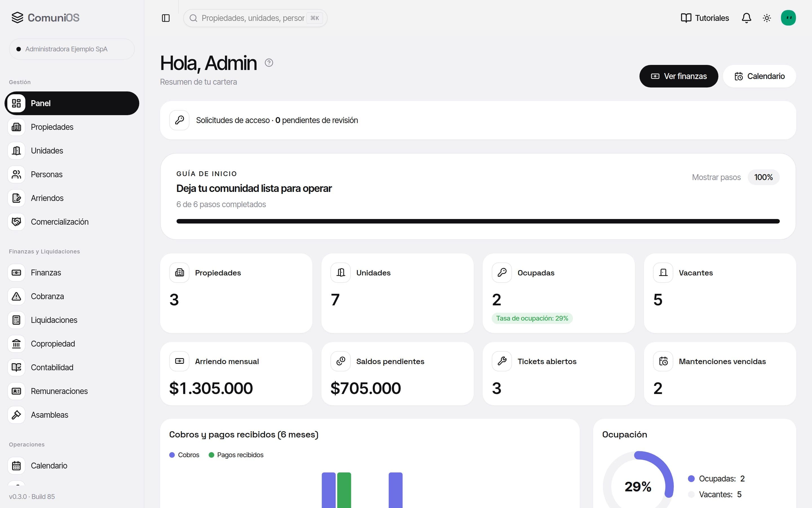Click the help question mark beside Hola, Admin
812x508 pixels.
[x=269, y=63]
